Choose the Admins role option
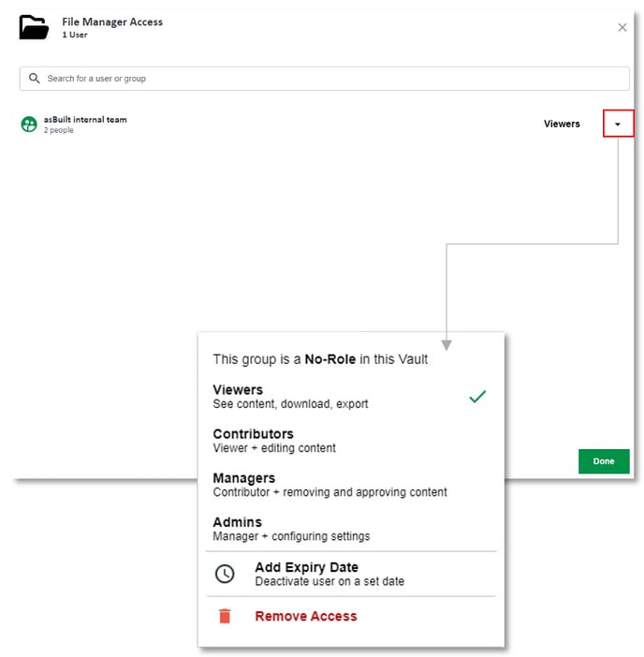 tap(350, 529)
